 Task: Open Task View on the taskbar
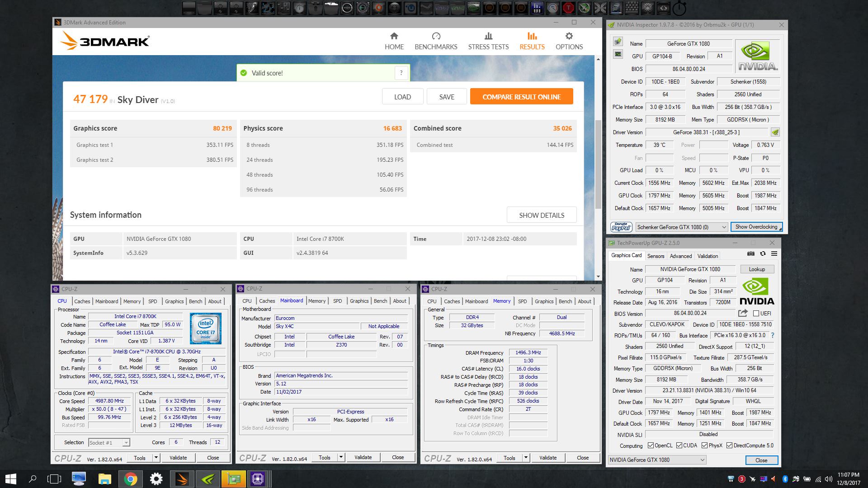point(54,479)
